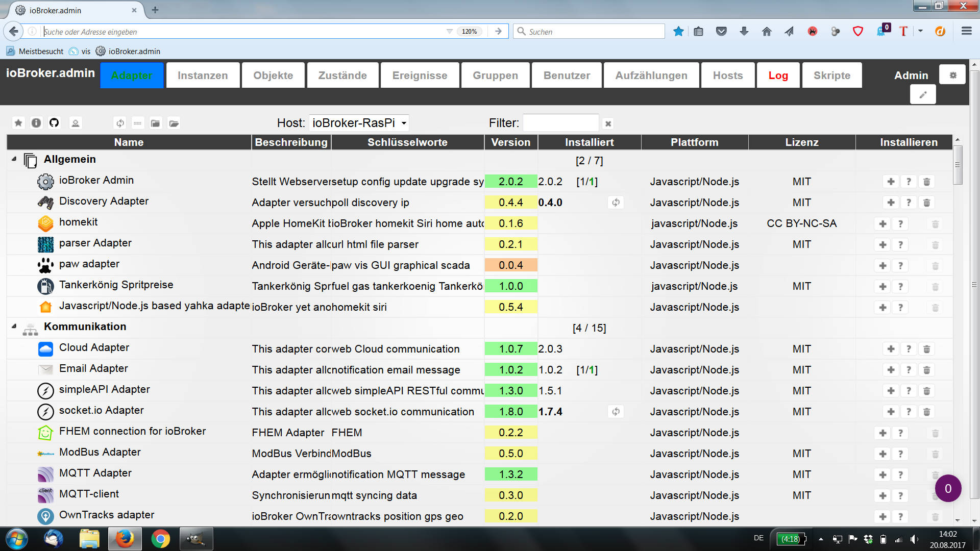Click homekit version 0.1.6 cell

point(511,223)
